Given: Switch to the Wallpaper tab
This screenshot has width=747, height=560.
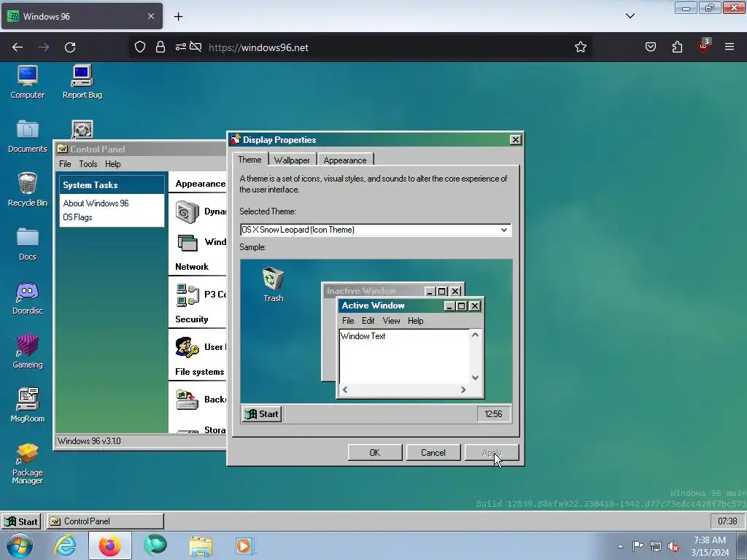Looking at the screenshot, I should [292, 160].
